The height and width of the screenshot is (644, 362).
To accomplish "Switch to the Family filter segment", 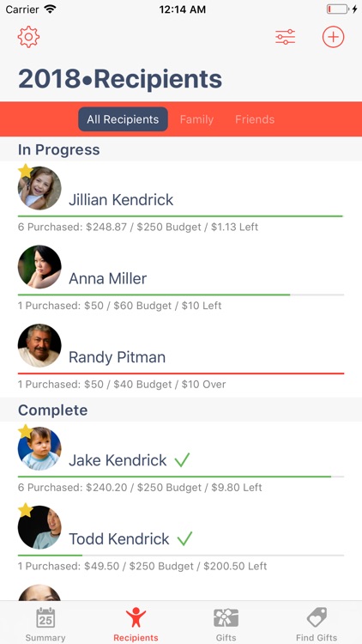I will coord(196,119).
